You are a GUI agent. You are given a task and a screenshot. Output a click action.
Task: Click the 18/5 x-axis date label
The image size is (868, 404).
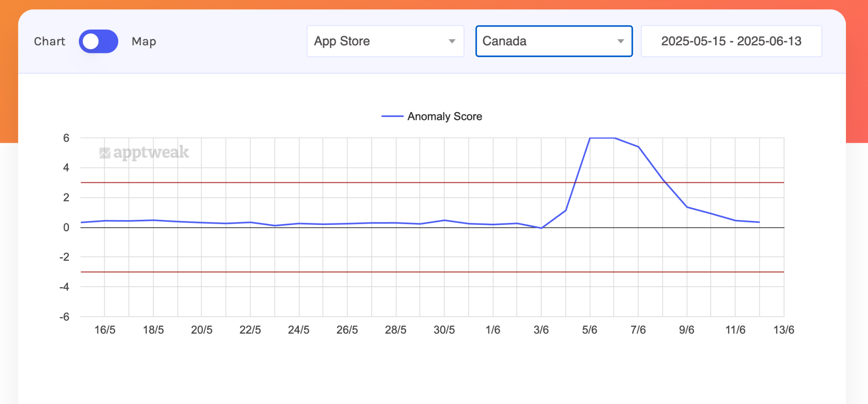tap(153, 330)
